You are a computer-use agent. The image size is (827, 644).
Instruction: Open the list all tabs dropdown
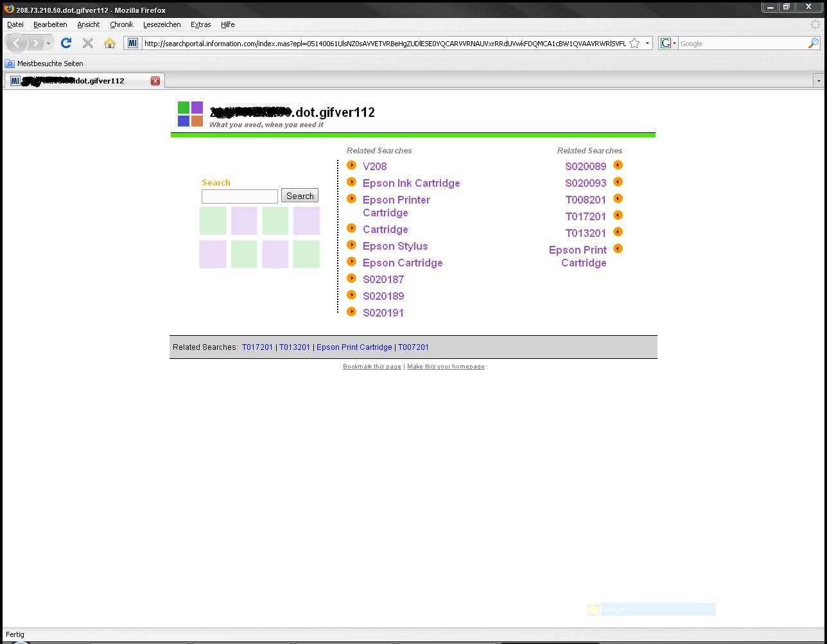click(x=818, y=81)
